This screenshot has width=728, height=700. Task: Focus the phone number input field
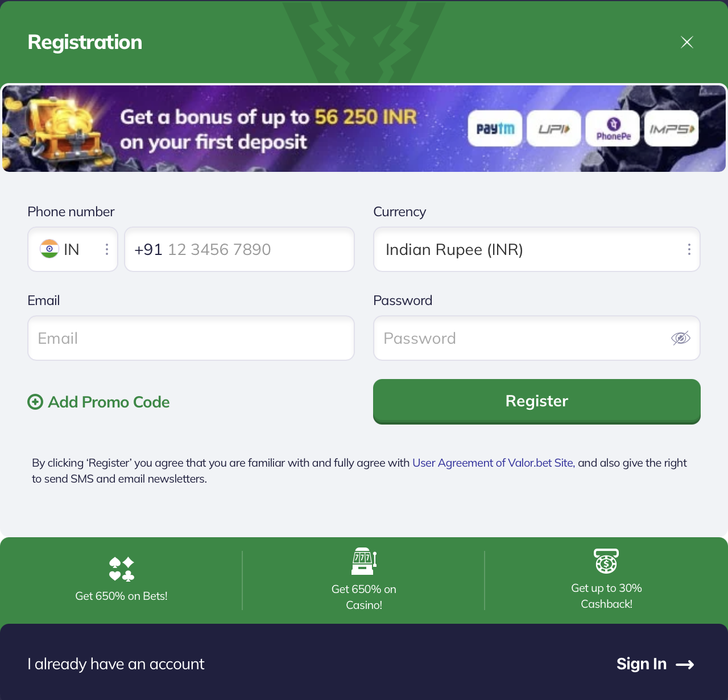239,249
